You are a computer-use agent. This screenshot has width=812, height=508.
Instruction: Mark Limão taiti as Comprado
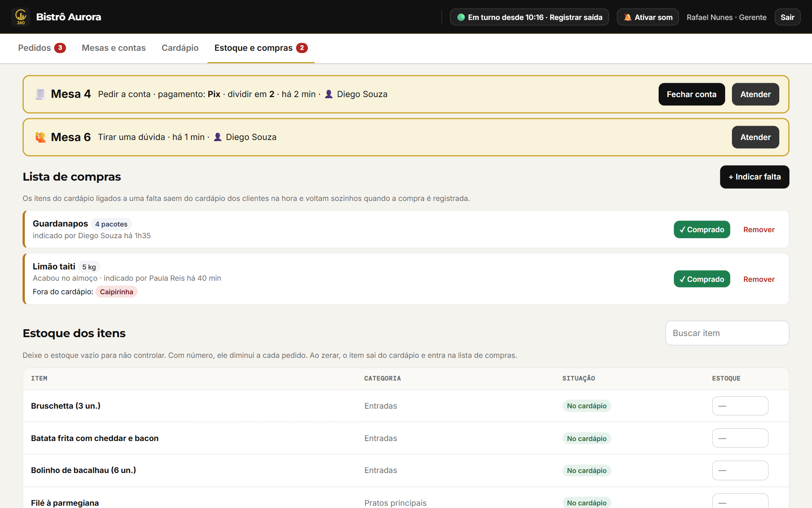(x=702, y=279)
